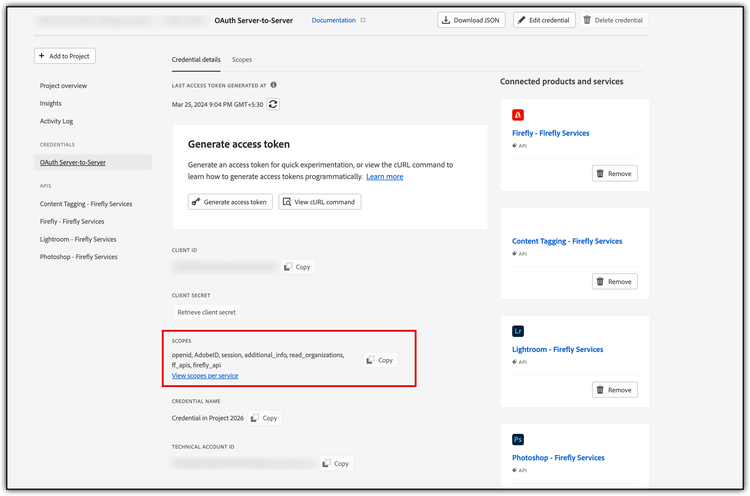
Task: Switch to the Scopes tab
Action: coord(242,60)
